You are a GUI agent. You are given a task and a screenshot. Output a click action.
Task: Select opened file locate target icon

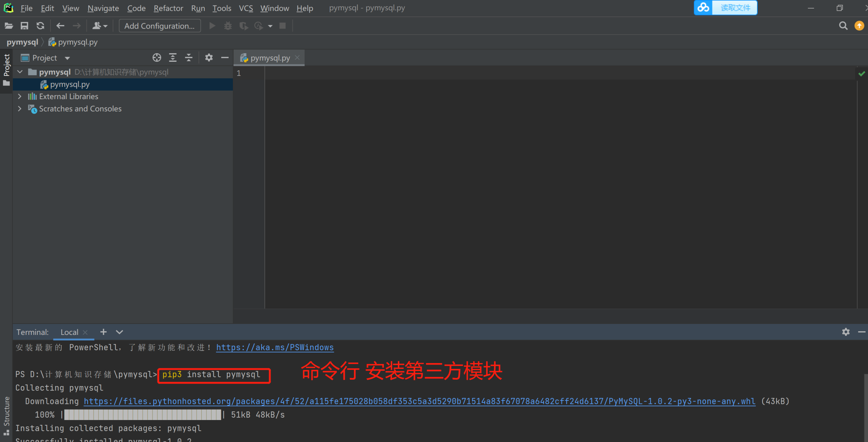(157, 58)
